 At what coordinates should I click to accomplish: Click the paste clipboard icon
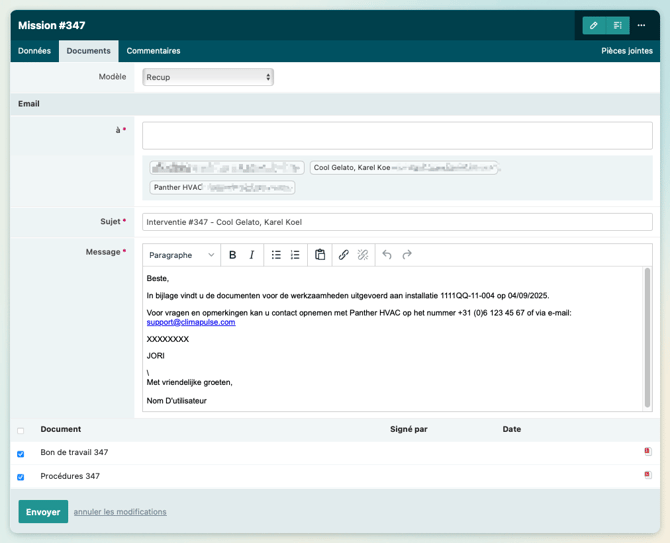(320, 255)
